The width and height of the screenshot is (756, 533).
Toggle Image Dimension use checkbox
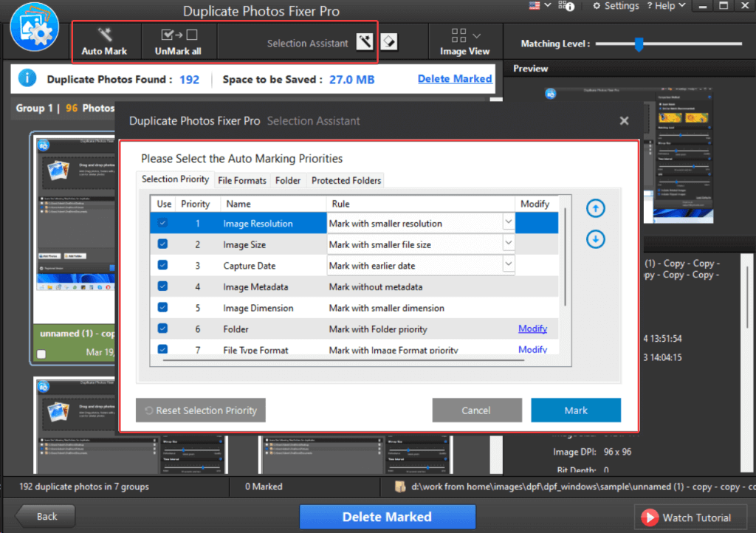click(x=162, y=307)
